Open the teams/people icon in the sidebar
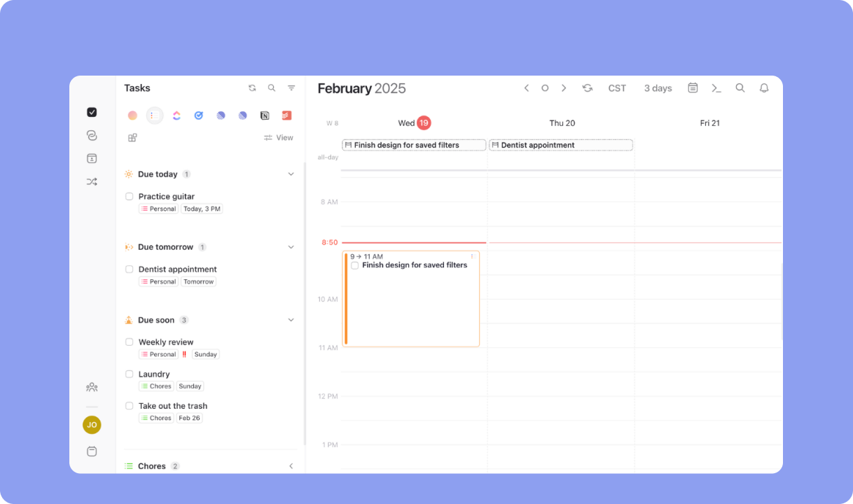Image resolution: width=853 pixels, height=504 pixels. [92, 386]
